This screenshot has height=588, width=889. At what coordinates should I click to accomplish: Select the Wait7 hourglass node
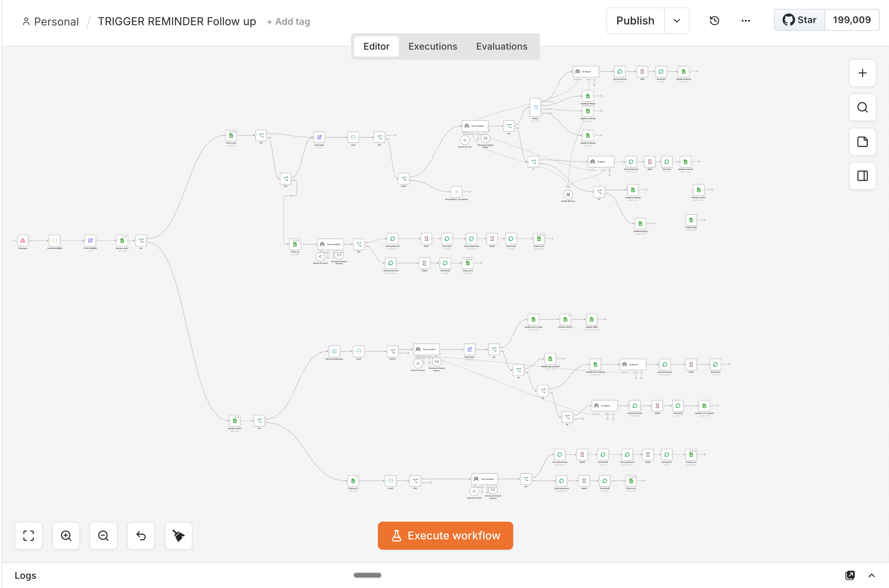[426, 239]
